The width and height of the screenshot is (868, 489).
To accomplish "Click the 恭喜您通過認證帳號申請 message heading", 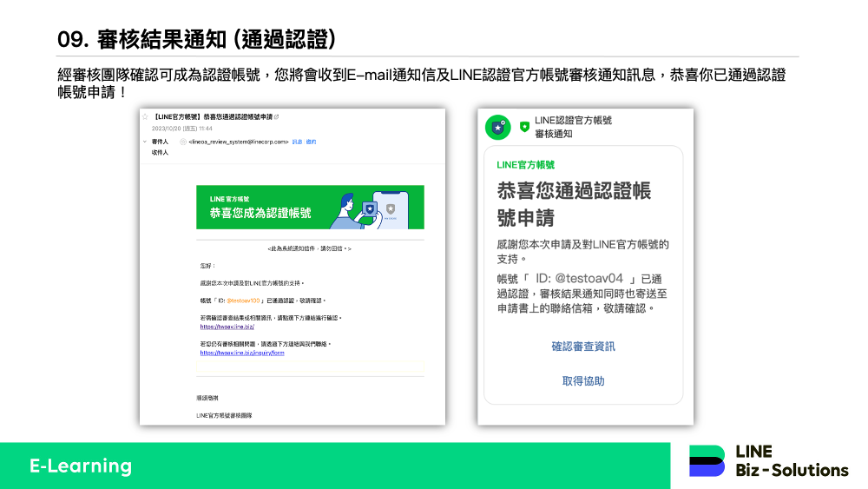I will (x=574, y=203).
